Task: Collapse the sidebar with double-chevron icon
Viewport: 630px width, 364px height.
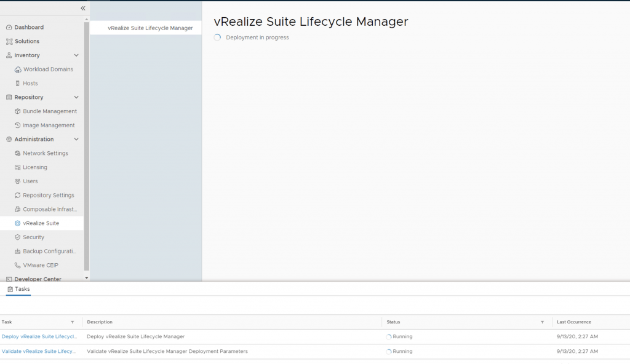Action: point(83,9)
